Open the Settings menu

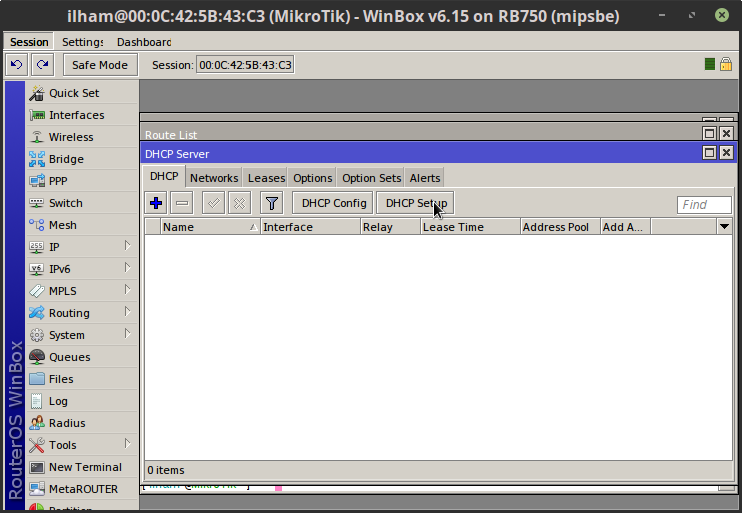[82, 42]
